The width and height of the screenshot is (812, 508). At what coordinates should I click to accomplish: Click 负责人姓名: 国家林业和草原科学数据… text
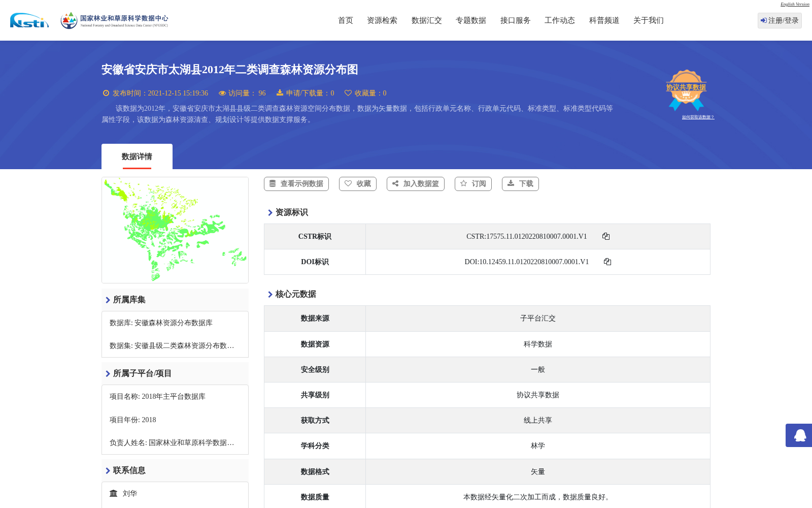tap(172, 443)
